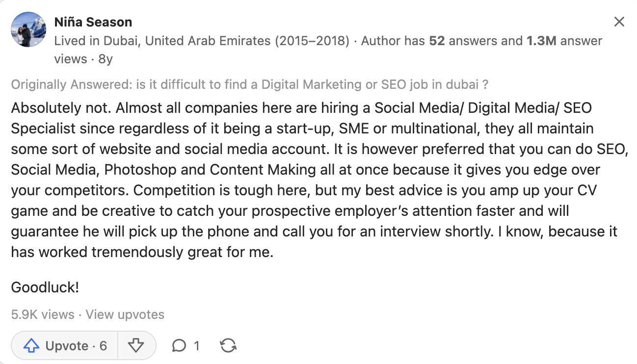Click the upvote count number 6

pos(103,346)
